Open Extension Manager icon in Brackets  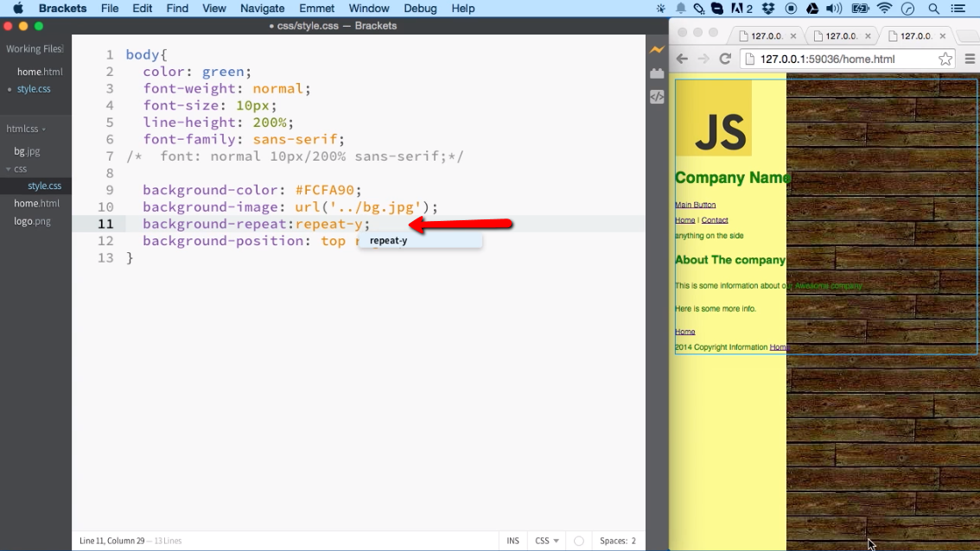click(657, 73)
